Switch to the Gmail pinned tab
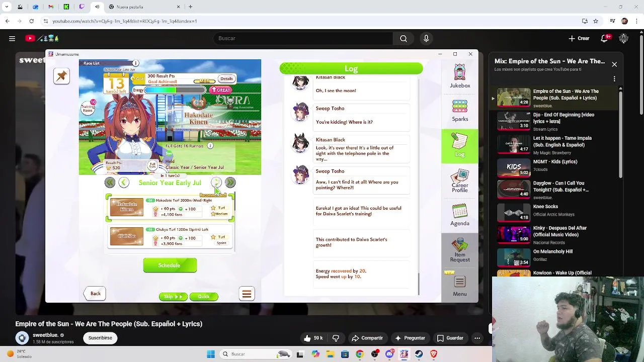The image size is (644, 362). [x=51, y=7]
